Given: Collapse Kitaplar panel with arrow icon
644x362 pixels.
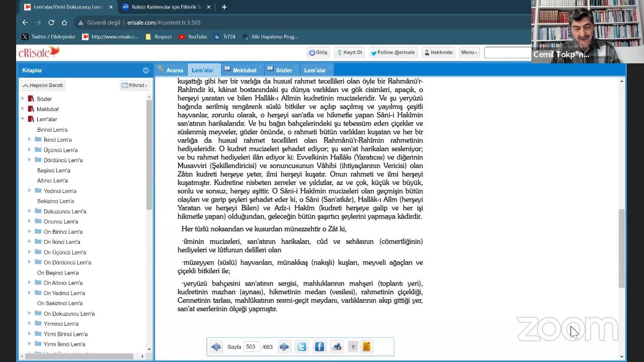Looking at the screenshot, I should tap(146, 70).
